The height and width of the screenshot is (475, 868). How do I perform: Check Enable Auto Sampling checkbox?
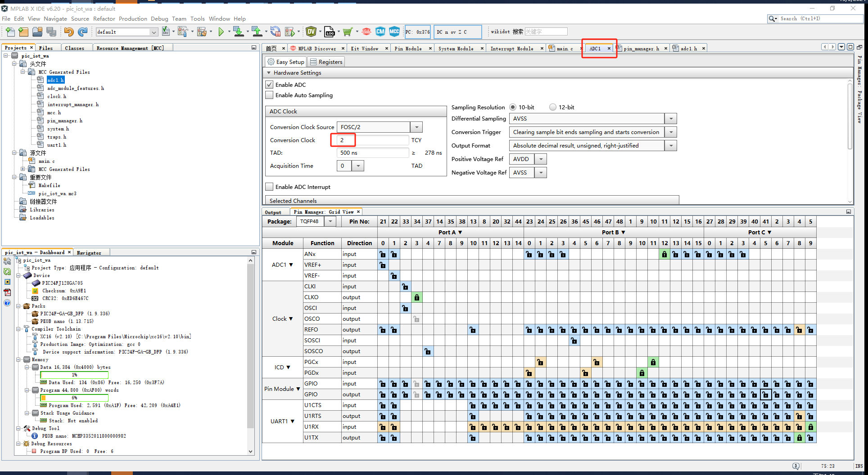click(269, 95)
